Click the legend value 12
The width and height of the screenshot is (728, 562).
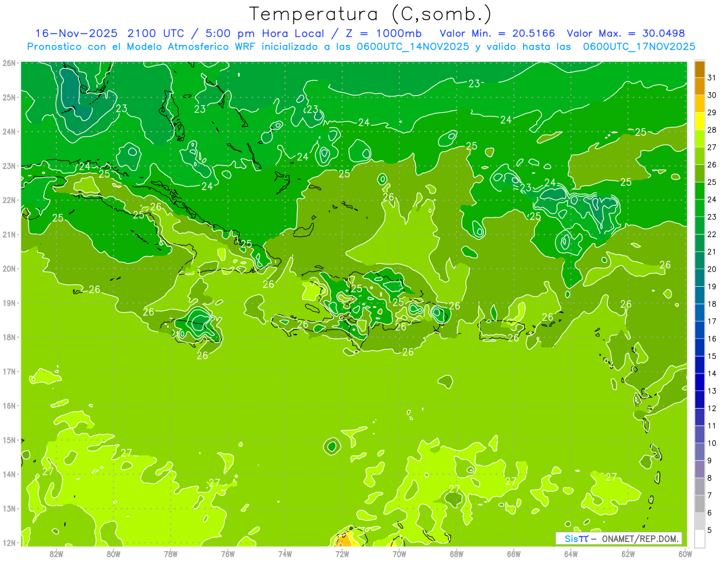coord(712,408)
